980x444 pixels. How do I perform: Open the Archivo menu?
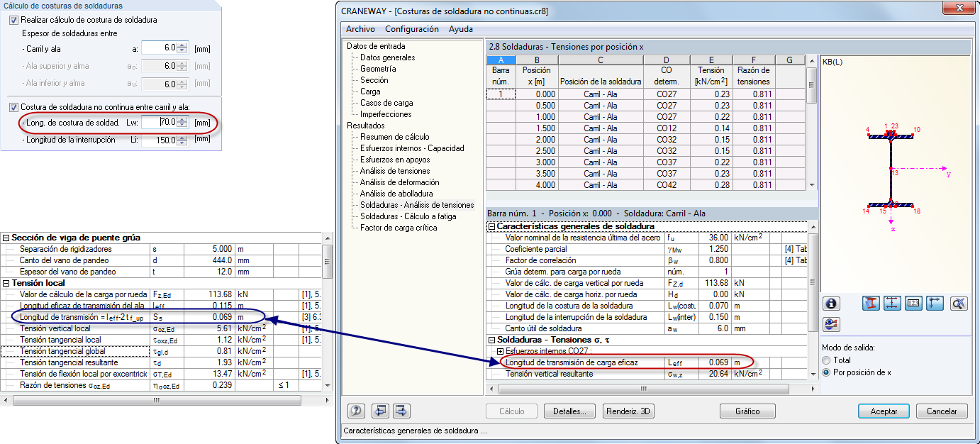tap(360, 29)
